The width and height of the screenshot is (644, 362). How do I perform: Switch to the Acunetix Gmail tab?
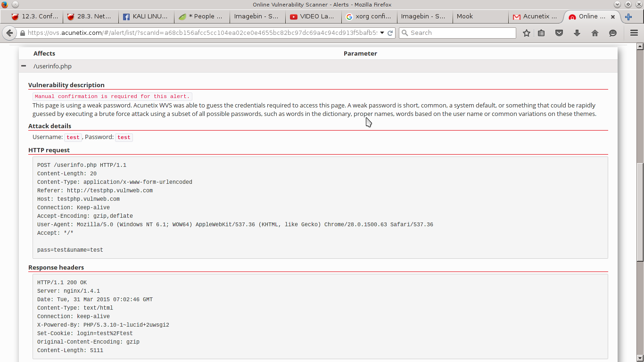[536, 16]
